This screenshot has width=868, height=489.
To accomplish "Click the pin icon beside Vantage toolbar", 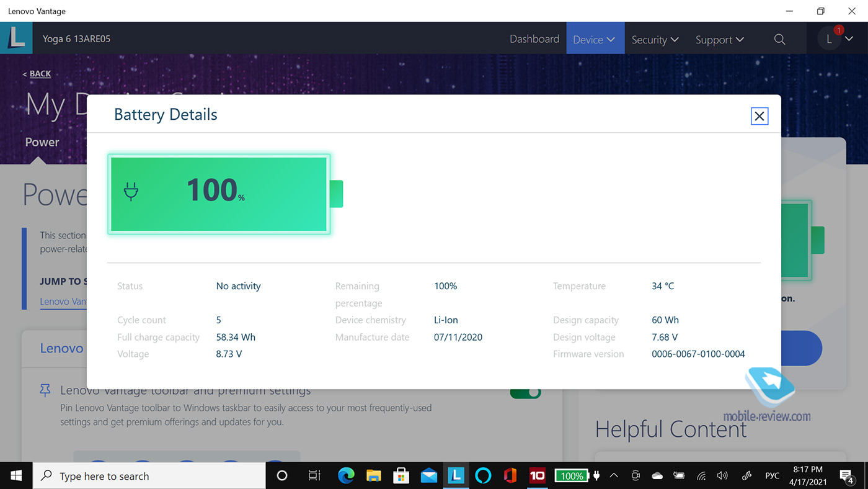I will [x=45, y=390].
